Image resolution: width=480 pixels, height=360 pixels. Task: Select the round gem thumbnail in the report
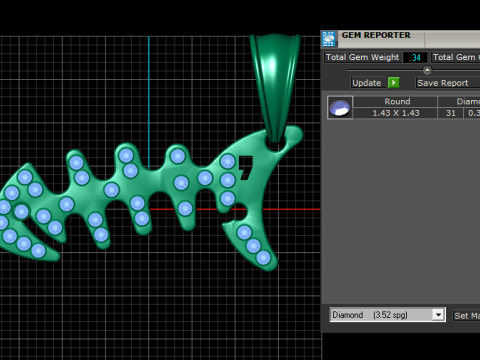coord(340,107)
